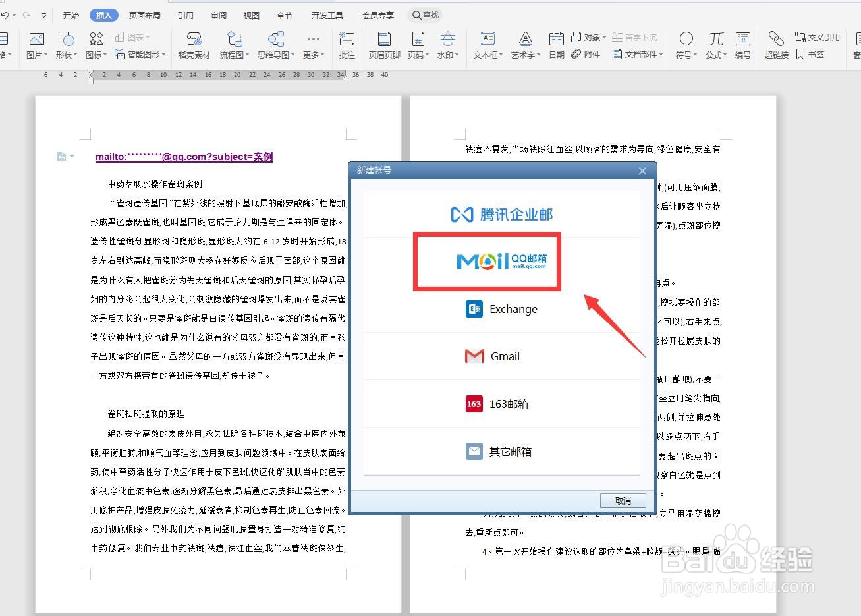This screenshot has height=616, width=861.
Task: Expand the 页码 dropdown arrow
Action: (428, 55)
